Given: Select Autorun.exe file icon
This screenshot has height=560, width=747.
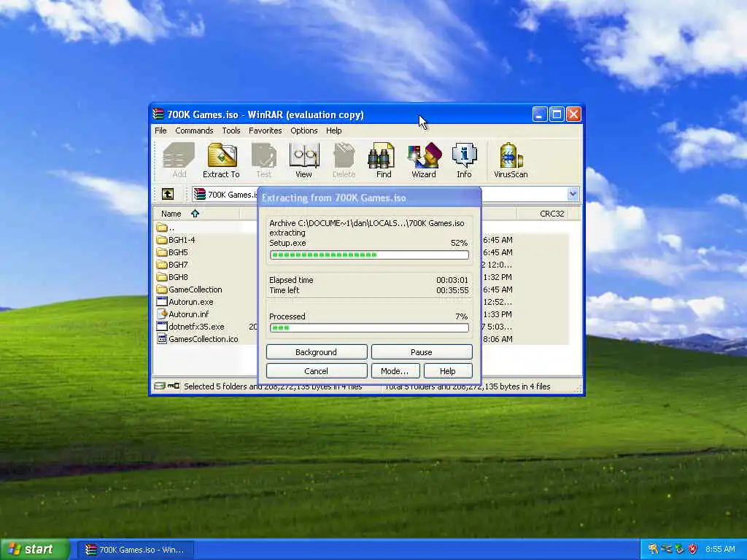Looking at the screenshot, I should click(x=162, y=302).
